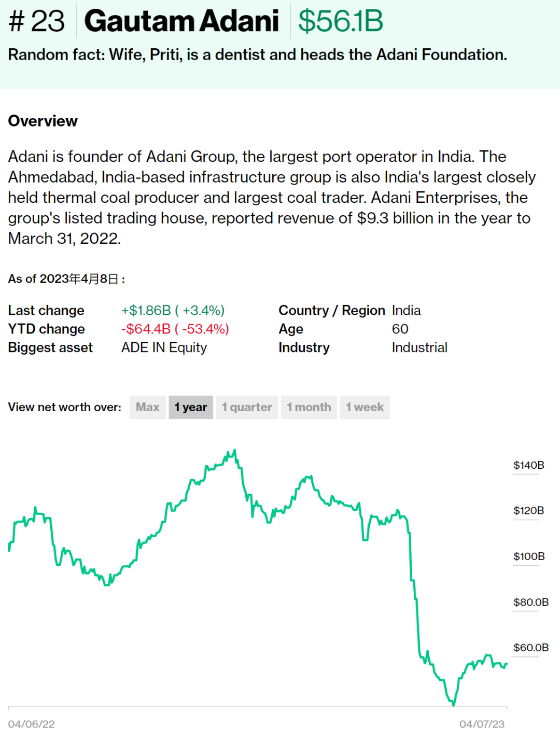Choose the 1 quarter range

(x=247, y=408)
